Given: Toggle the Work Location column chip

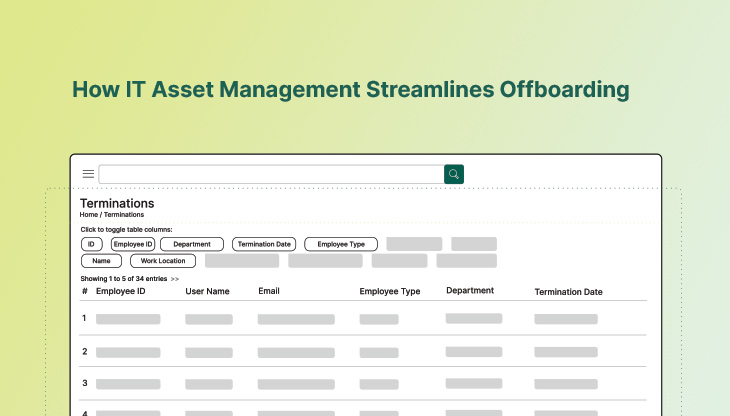Looking at the screenshot, I should point(163,261).
